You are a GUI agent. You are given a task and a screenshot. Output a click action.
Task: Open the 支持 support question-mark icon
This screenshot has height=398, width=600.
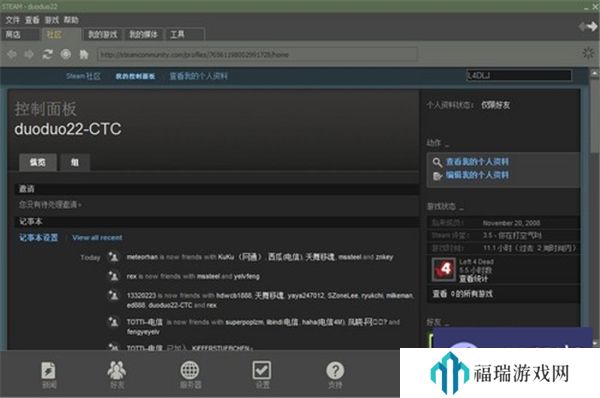(335, 375)
